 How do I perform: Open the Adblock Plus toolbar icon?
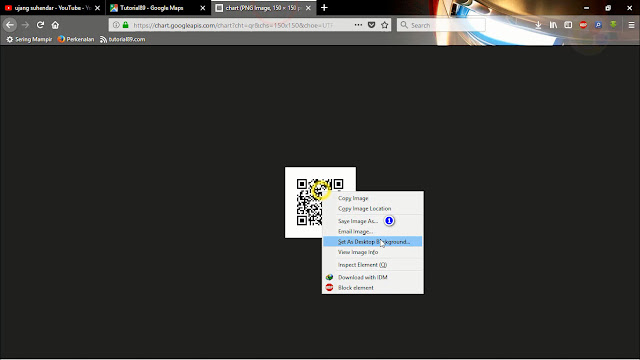point(583,25)
